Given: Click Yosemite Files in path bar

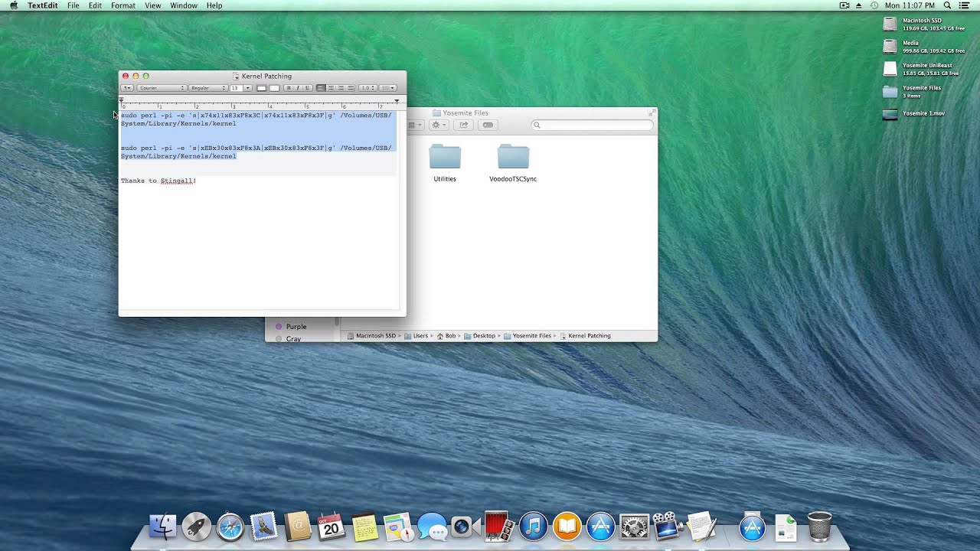Looking at the screenshot, I should (528, 336).
